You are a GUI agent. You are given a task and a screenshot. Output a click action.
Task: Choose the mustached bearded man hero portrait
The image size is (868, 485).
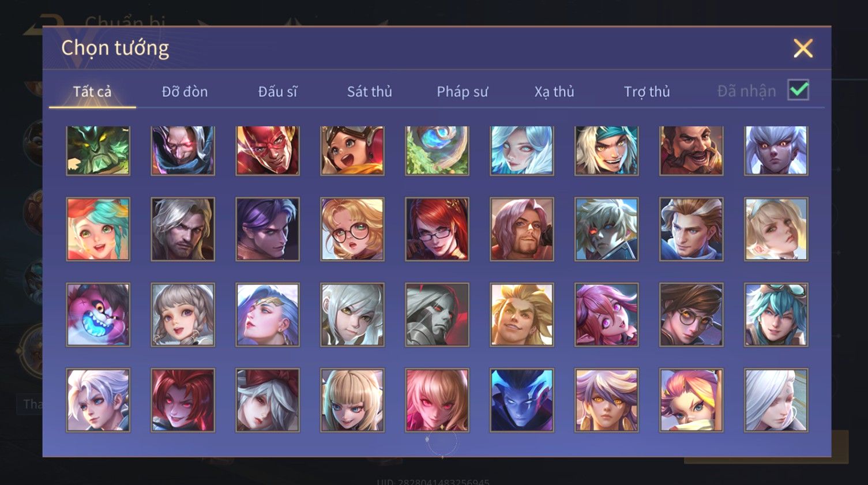click(x=691, y=151)
